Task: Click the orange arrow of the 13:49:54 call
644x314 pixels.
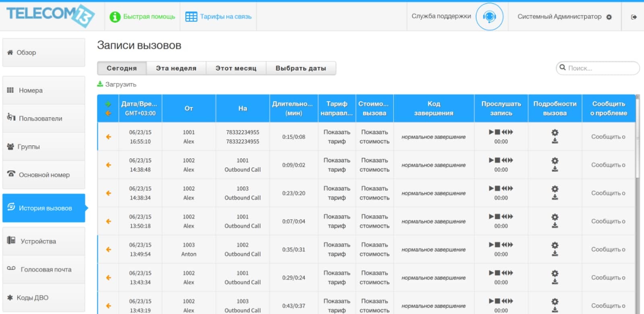Action: (x=108, y=249)
